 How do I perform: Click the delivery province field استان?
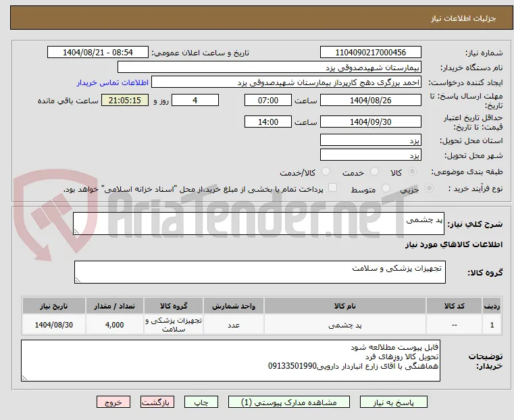point(370,140)
